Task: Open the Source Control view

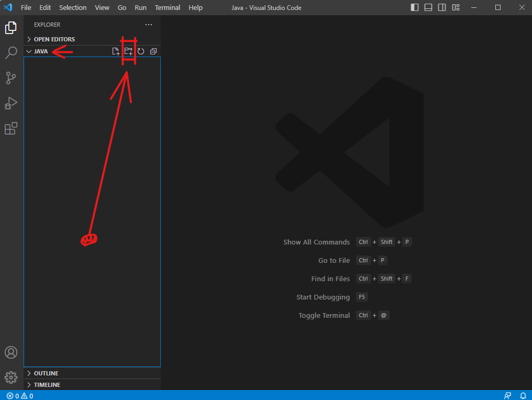Action: pos(11,78)
